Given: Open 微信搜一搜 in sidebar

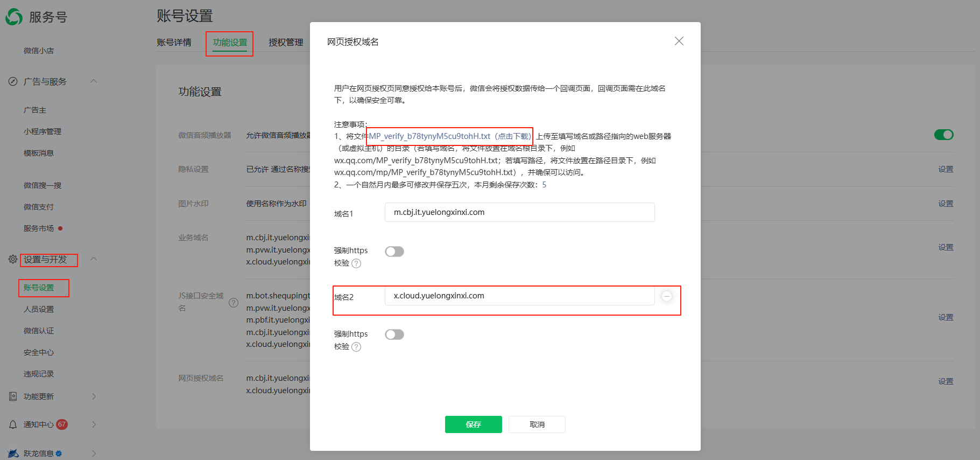Looking at the screenshot, I should tap(43, 185).
